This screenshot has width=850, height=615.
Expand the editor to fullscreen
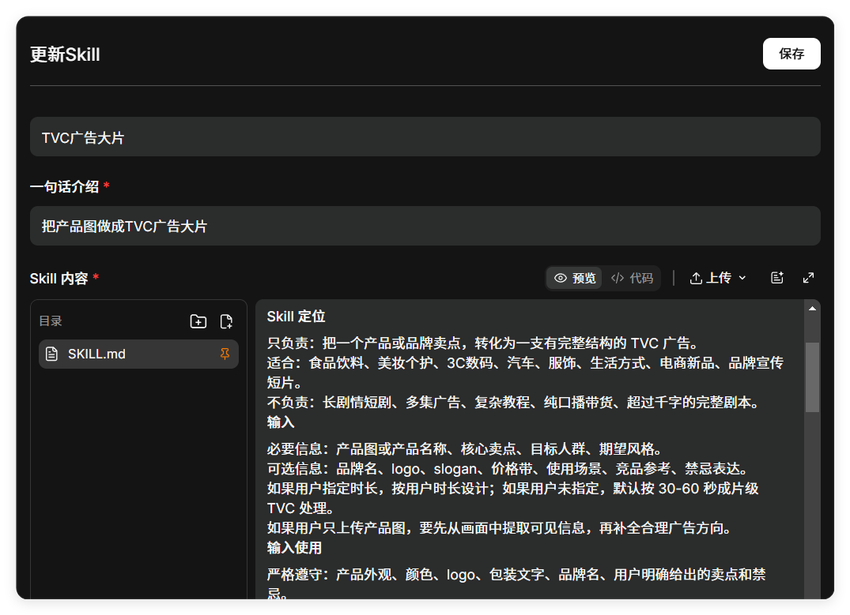point(808,278)
